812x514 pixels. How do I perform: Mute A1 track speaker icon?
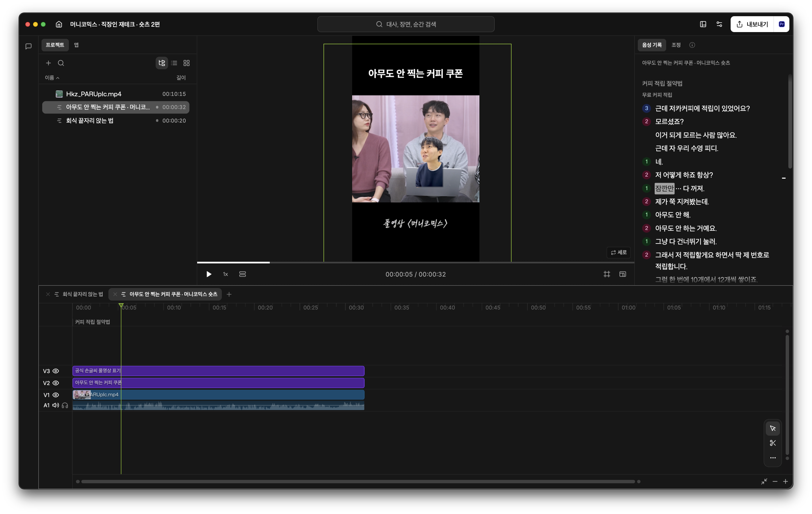point(55,405)
